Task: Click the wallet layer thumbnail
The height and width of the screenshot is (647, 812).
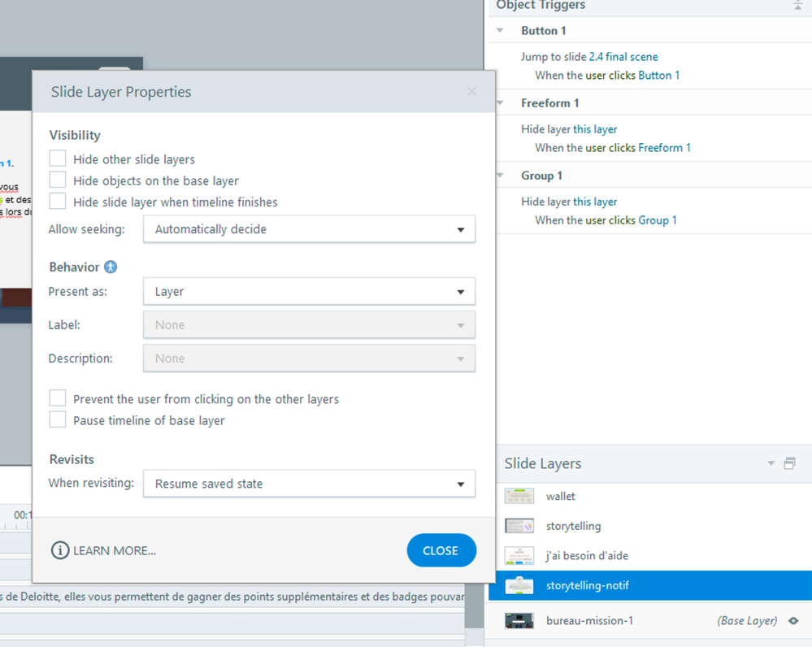Action: coord(519,496)
